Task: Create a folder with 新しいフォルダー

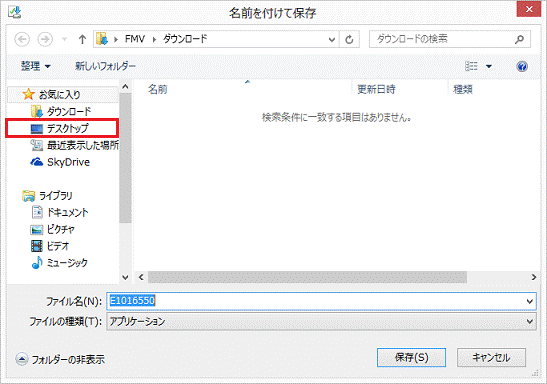Action: click(105, 66)
